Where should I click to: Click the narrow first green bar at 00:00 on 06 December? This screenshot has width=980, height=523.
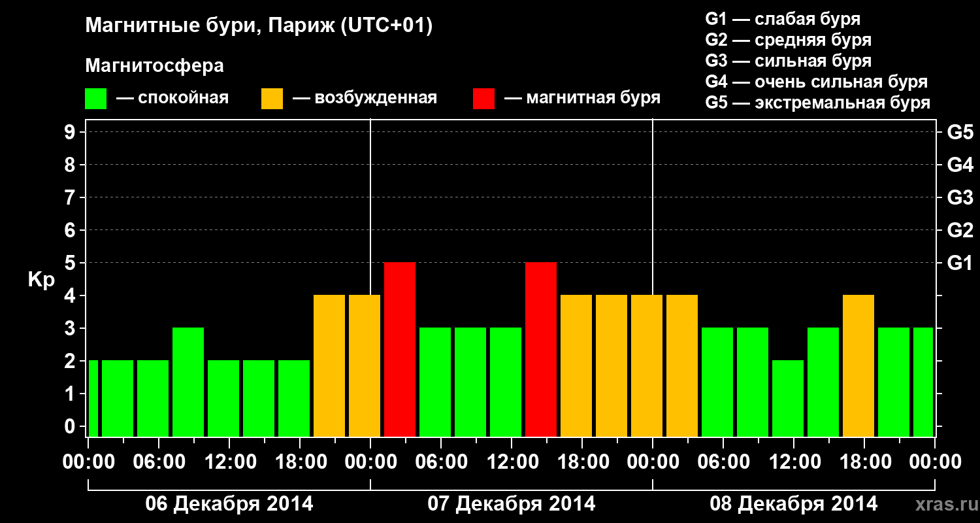coord(93,399)
